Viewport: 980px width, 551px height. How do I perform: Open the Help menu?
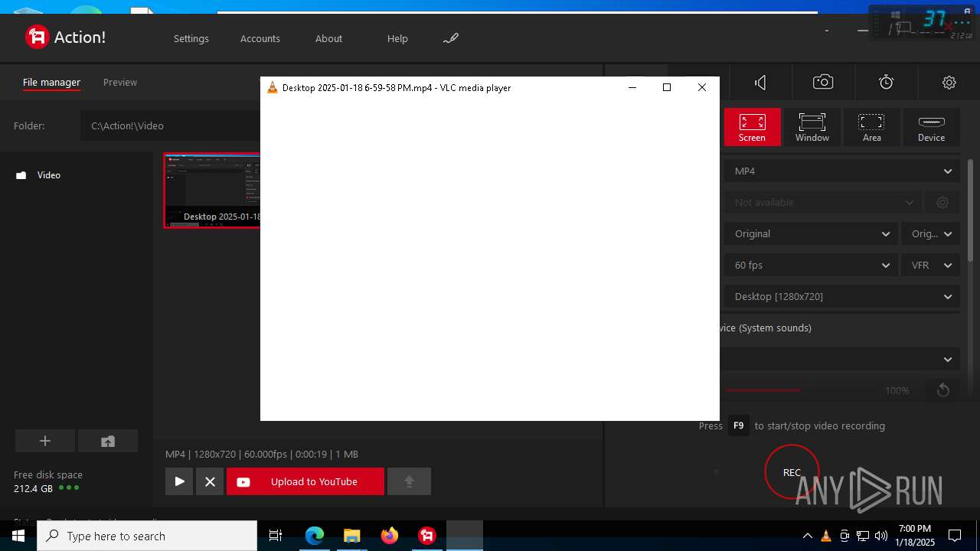click(x=397, y=38)
